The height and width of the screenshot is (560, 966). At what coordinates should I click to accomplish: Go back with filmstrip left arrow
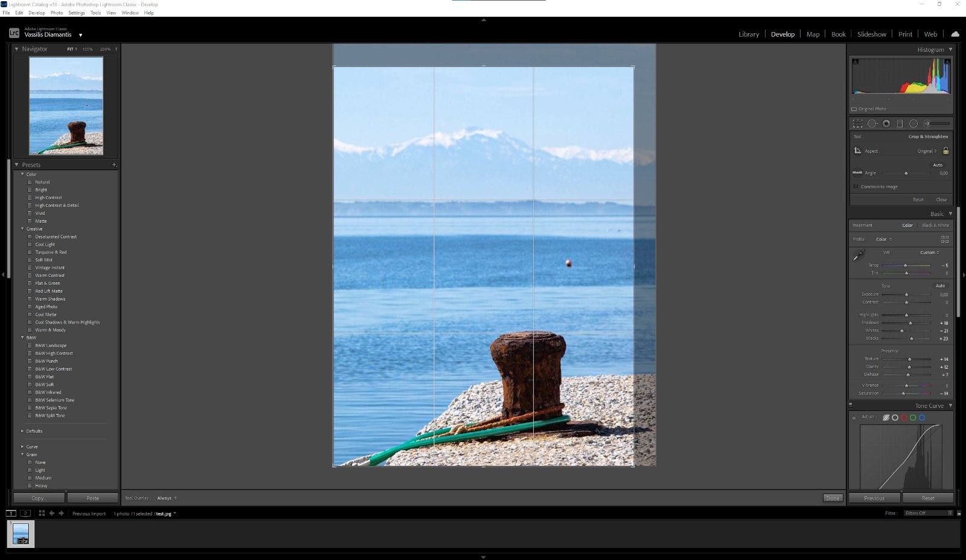(52, 514)
